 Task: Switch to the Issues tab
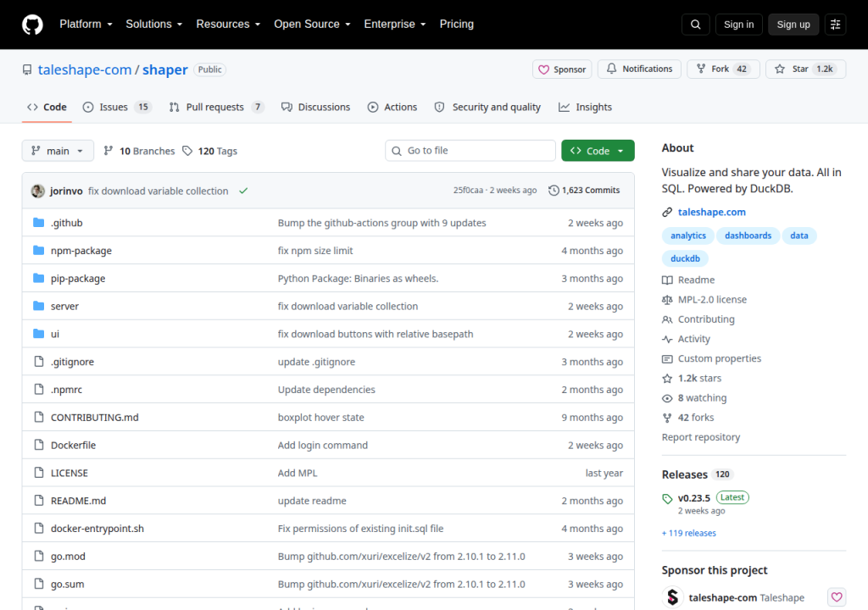[x=118, y=108]
